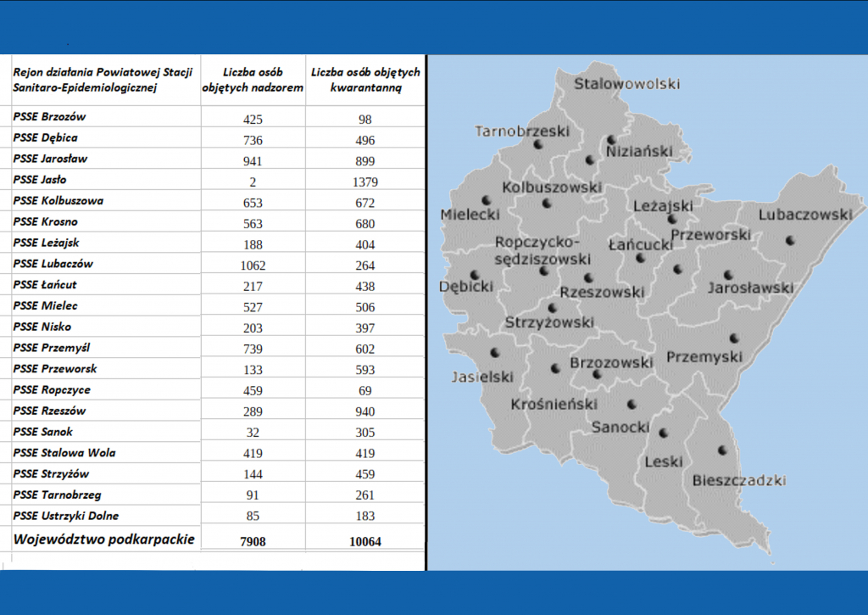Click the marker dot above the Dębicki label
Image resolution: width=868 pixels, height=615 pixels.
[475, 274]
